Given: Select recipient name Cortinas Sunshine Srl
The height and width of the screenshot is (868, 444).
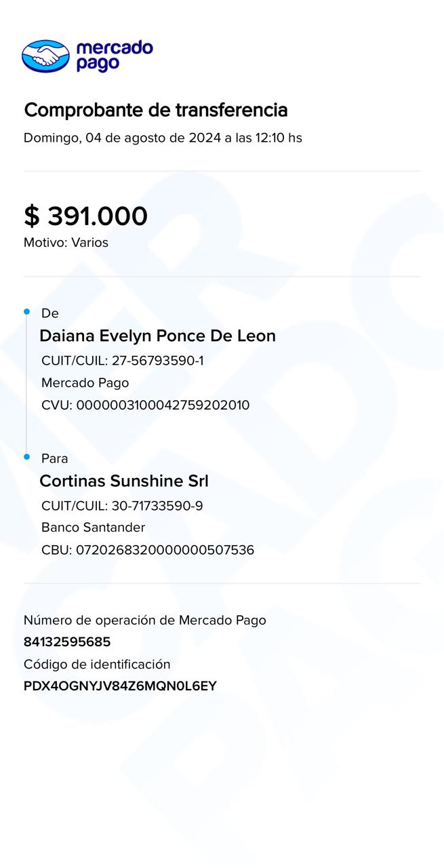Looking at the screenshot, I should pyautogui.click(x=124, y=481).
